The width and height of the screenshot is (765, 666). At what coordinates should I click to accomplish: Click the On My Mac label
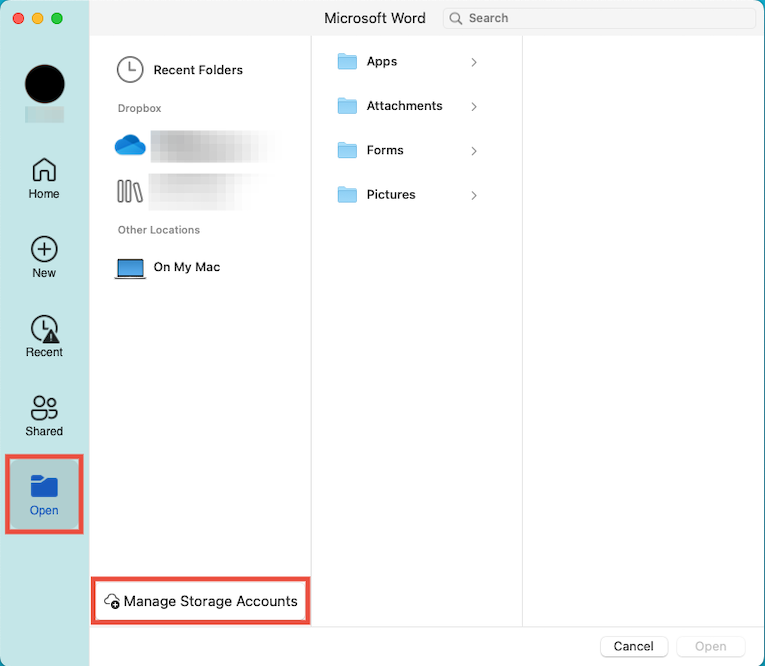(x=187, y=267)
